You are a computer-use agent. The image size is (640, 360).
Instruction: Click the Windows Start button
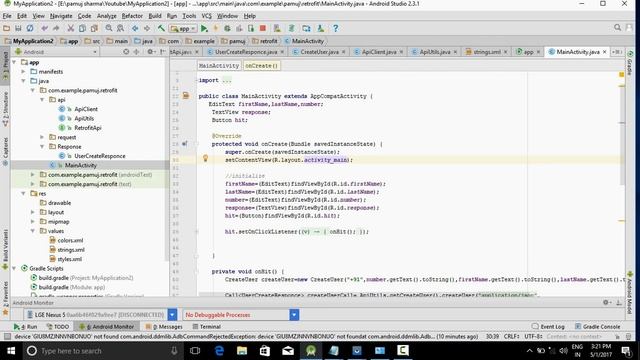(x=11, y=351)
